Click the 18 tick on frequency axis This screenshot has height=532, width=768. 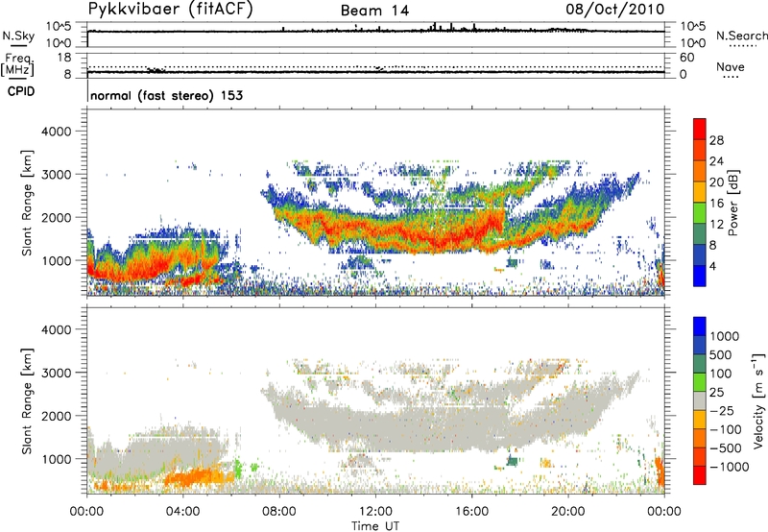tap(64, 58)
